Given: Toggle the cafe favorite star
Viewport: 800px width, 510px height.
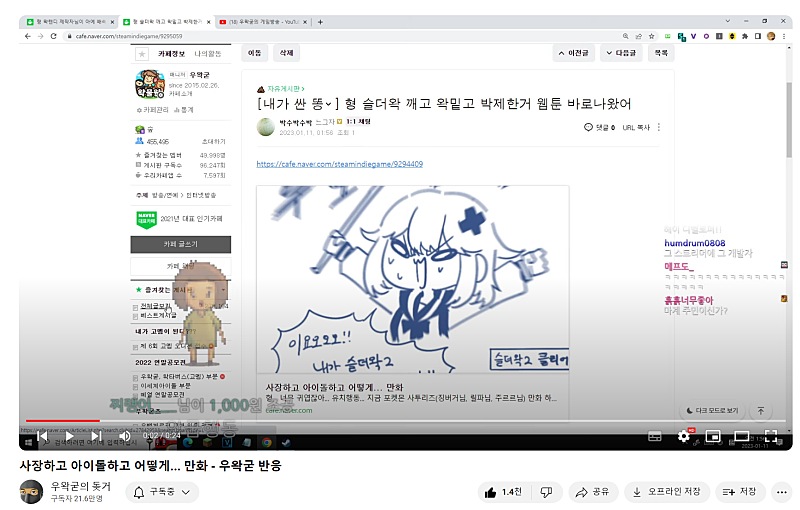Looking at the screenshot, I should coord(142,54).
